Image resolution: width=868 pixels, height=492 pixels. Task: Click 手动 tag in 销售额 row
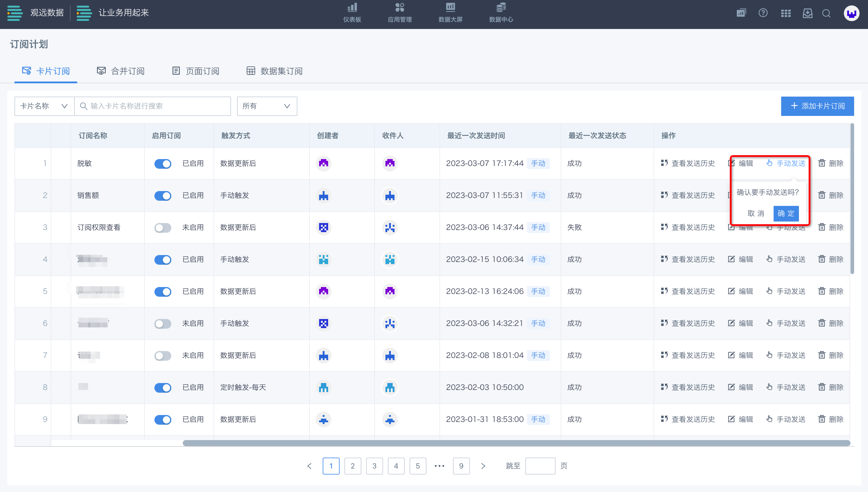tap(538, 195)
